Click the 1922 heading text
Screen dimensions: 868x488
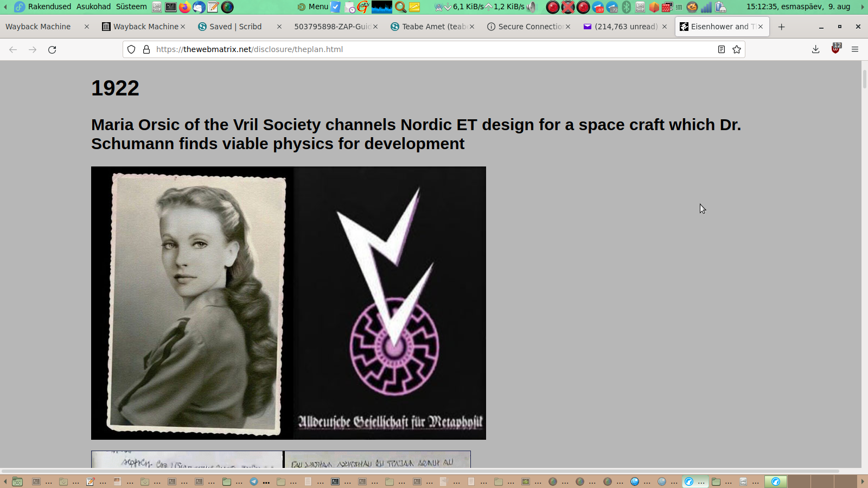tap(115, 88)
